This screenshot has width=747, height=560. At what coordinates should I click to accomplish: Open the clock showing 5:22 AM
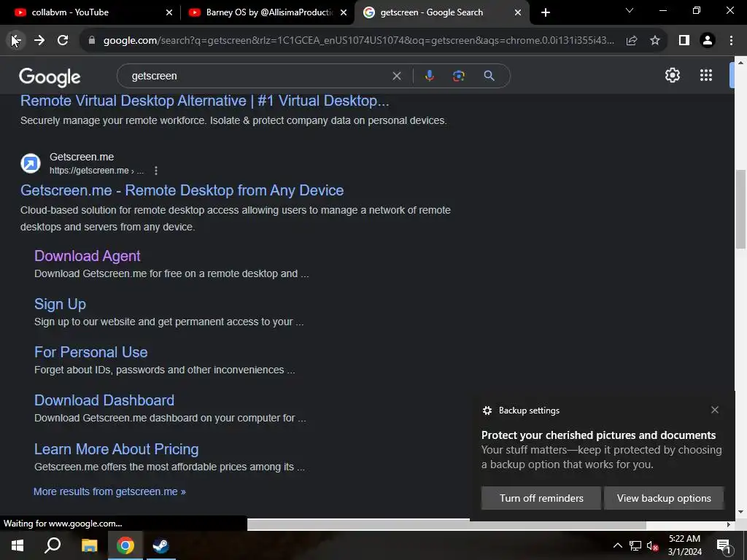[x=684, y=545]
